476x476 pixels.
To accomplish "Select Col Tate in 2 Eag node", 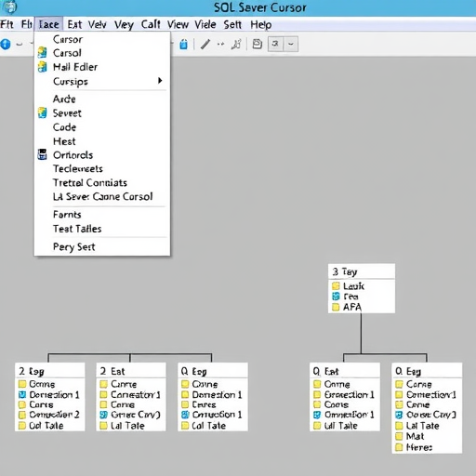I will [x=46, y=426].
